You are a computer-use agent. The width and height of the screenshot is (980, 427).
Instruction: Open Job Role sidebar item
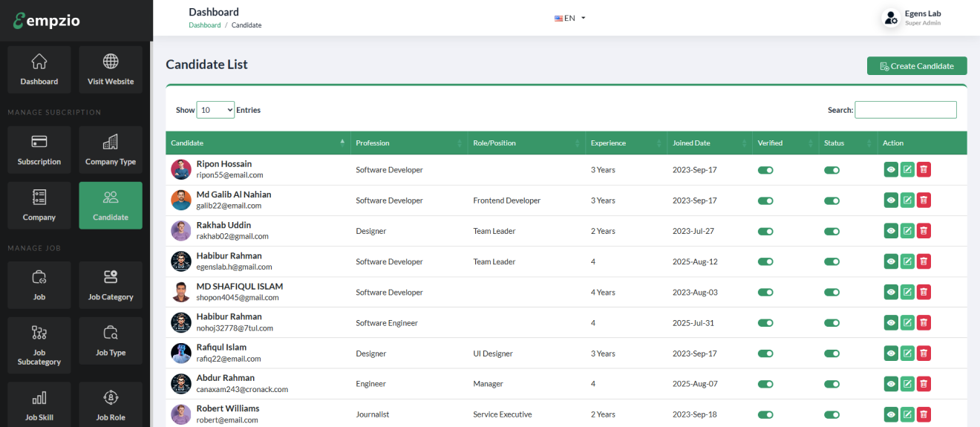pos(111,405)
